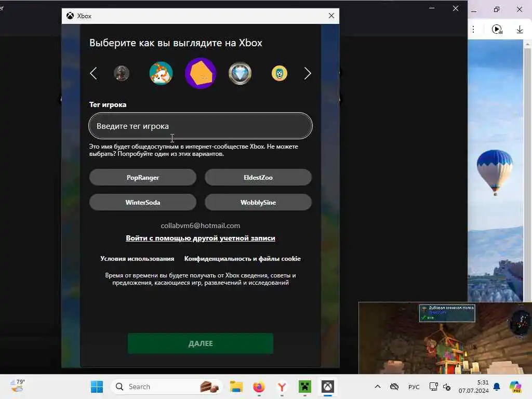Image resolution: width=532 pixels, height=399 pixels.
Task: Show previous gamerpics with left arrow
Action: click(x=94, y=73)
